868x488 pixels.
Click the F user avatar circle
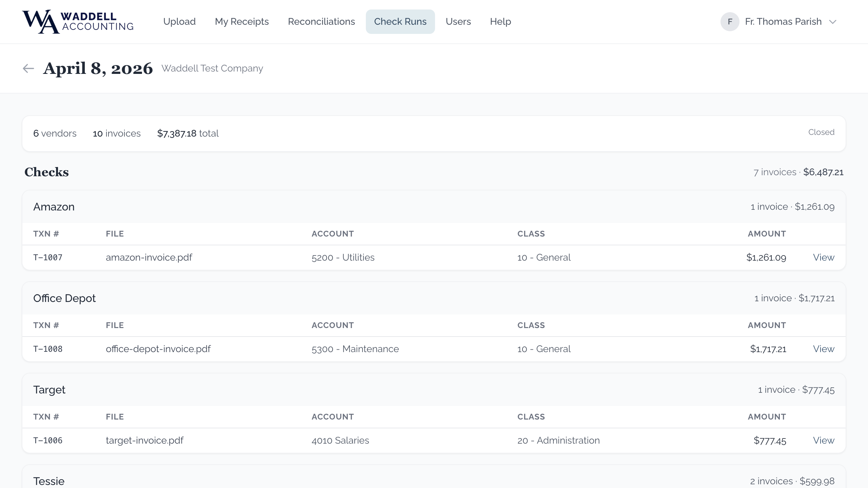coord(730,22)
